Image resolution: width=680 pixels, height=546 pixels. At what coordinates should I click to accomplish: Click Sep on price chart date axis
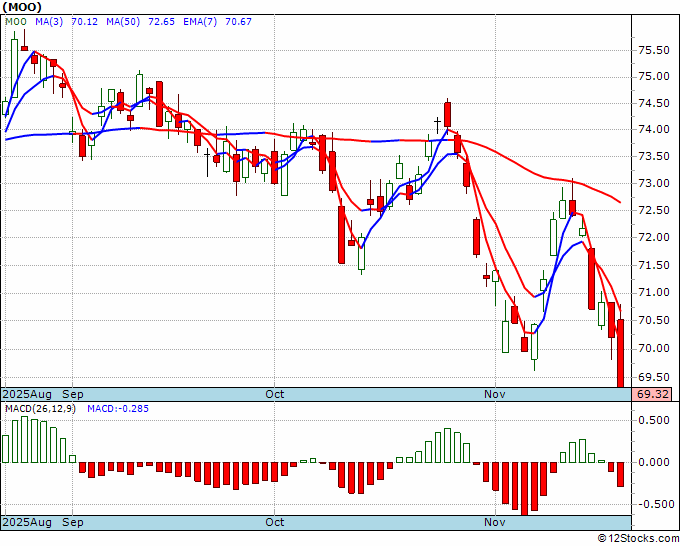(x=73, y=395)
